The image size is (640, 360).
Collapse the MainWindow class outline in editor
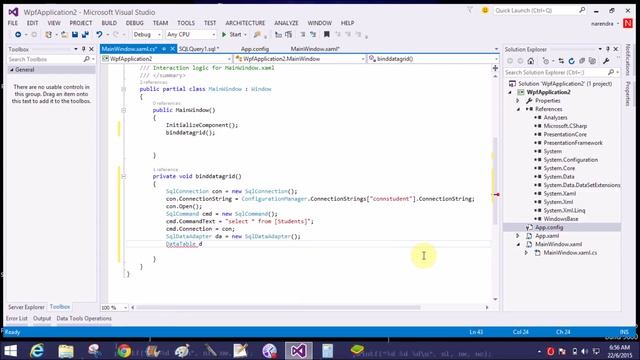124,89
